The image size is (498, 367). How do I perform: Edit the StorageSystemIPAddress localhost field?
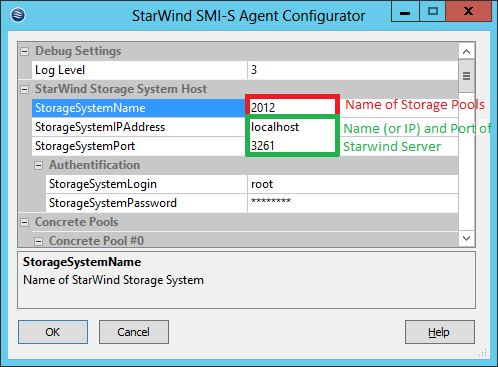pos(292,127)
